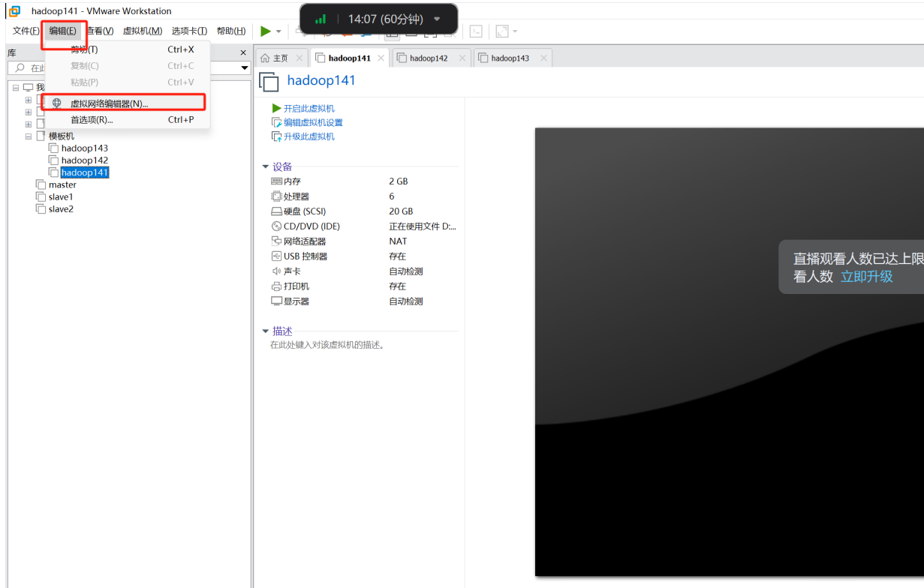The width and height of the screenshot is (924, 588).
Task: Close the 主页 home tab
Action: coord(299,58)
